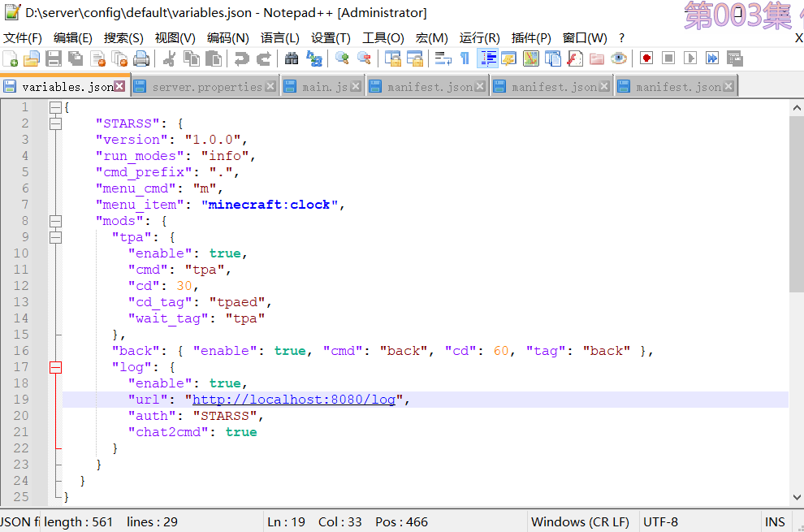Open the ? help menu

[x=621, y=38]
